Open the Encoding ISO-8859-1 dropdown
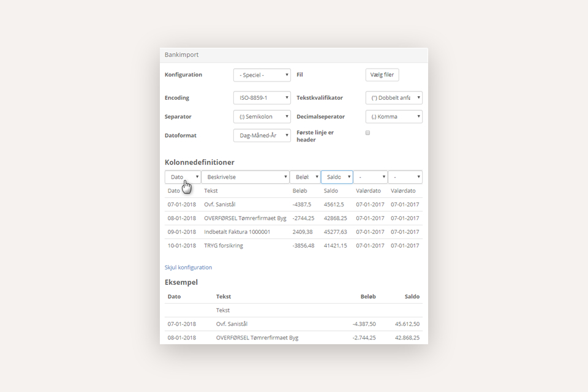Viewport: 588px width, 392px height. [x=262, y=98]
